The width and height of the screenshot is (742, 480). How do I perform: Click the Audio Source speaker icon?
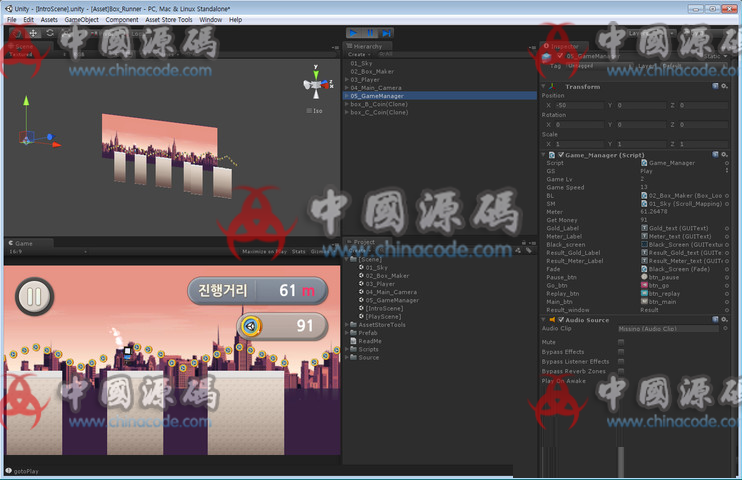click(x=553, y=320)
